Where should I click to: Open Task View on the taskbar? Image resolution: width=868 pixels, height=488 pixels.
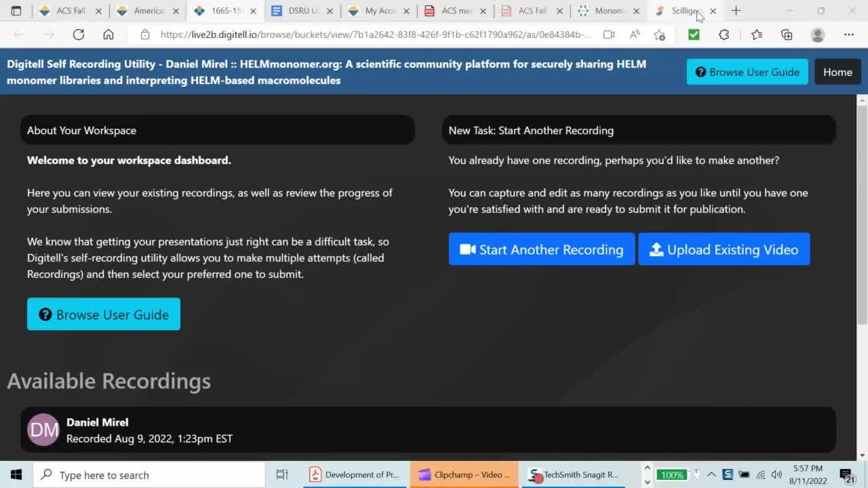282,474
